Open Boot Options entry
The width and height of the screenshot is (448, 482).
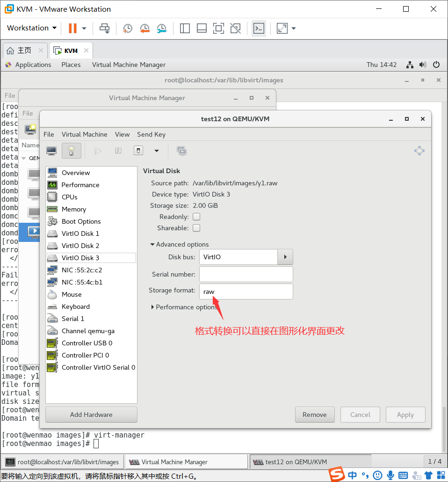(91, 221)
